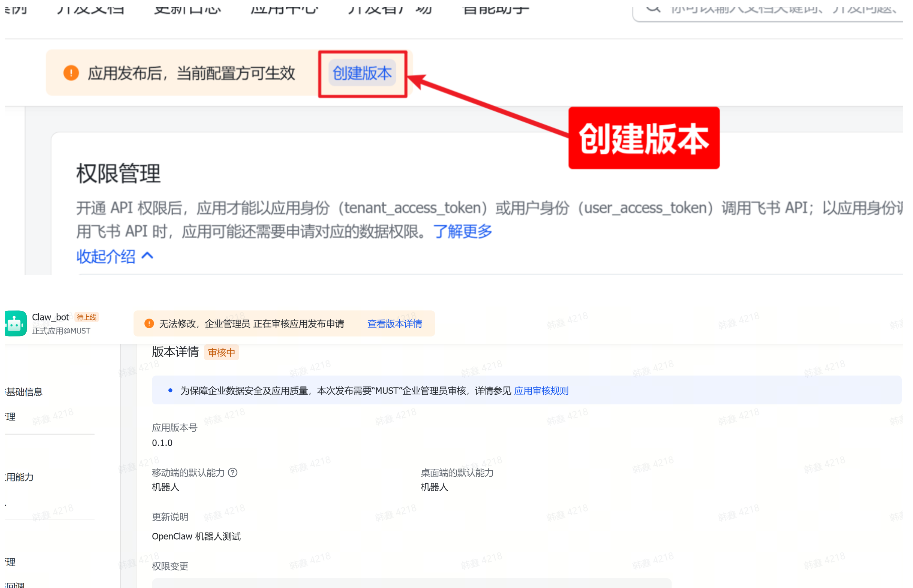Screen dimensions: 913x588
Task: Open the 应用审核规则 link
Action: (541, 391)
